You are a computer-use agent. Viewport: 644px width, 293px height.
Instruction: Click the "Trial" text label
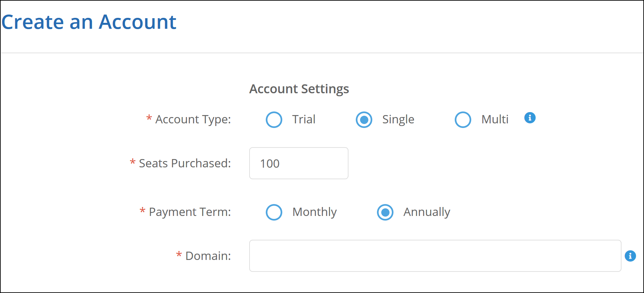click(x=303, y=119)
